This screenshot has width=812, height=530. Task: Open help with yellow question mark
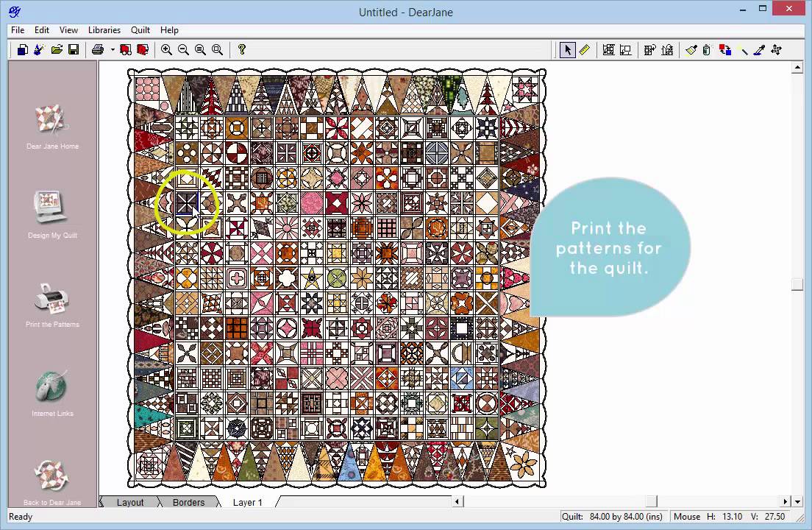241,50
